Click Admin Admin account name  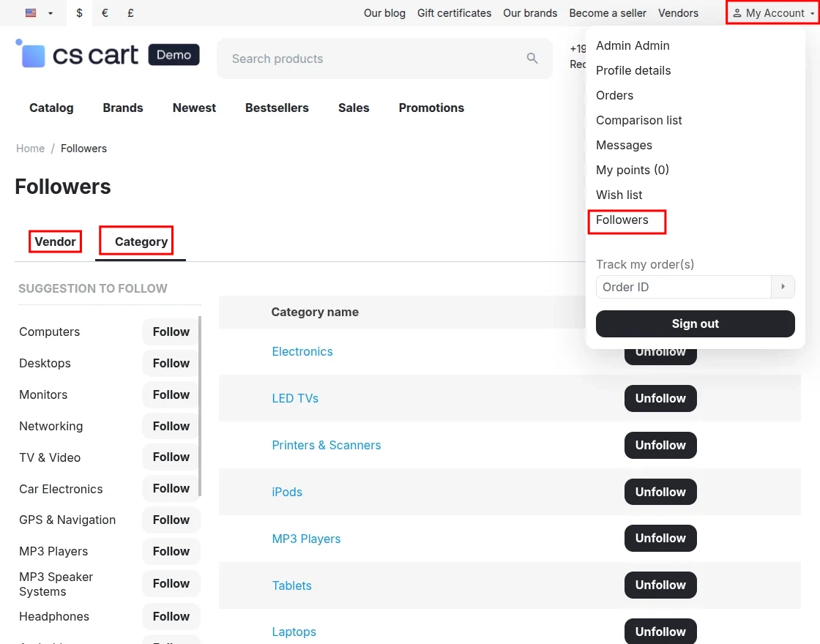point(633,45)
